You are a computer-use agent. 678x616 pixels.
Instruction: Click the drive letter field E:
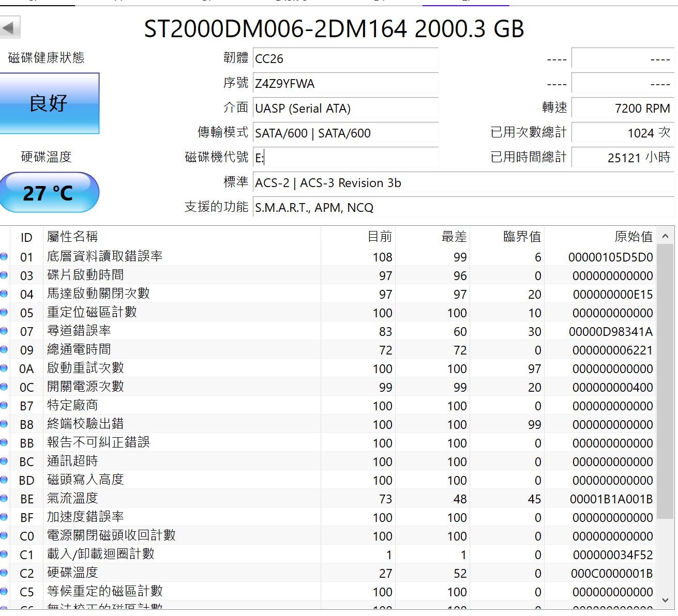point(345,158)
